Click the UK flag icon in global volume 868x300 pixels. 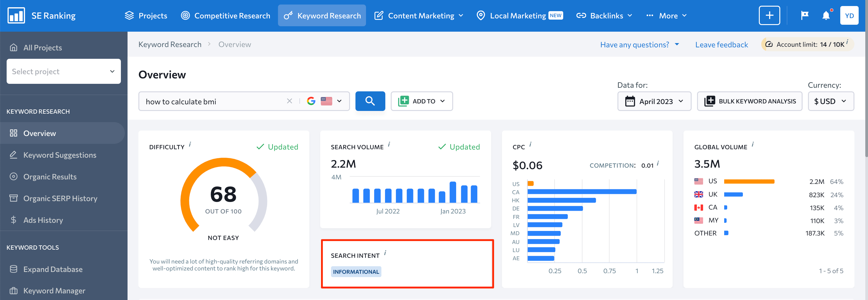pyautogui.click(x=699, y=194)
